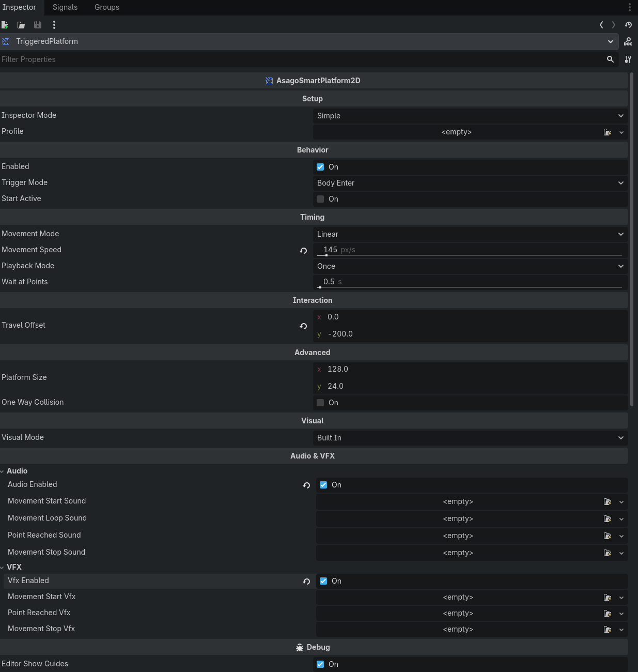Load an existing resource folder icon

pyautogui.click(x=21, y=25)
